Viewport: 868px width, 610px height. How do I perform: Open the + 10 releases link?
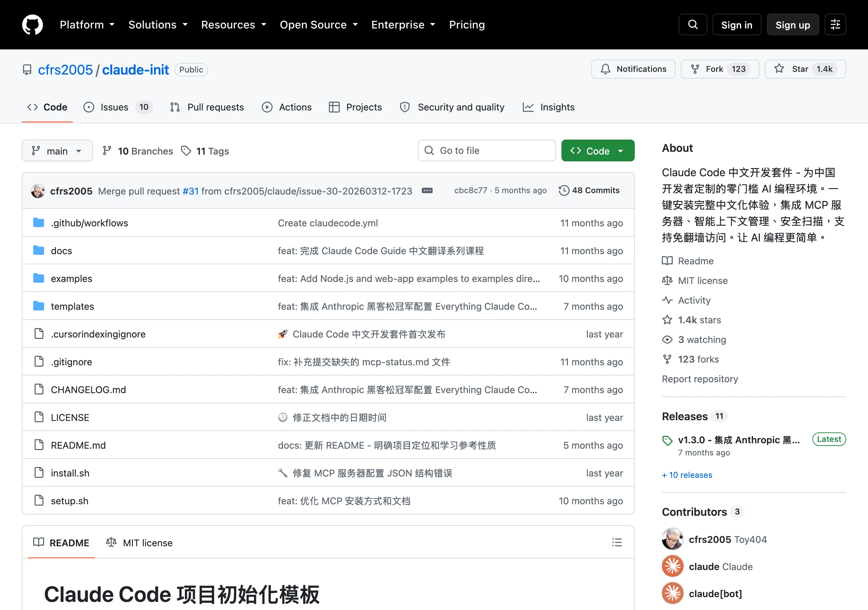click(x=687, y=475)
